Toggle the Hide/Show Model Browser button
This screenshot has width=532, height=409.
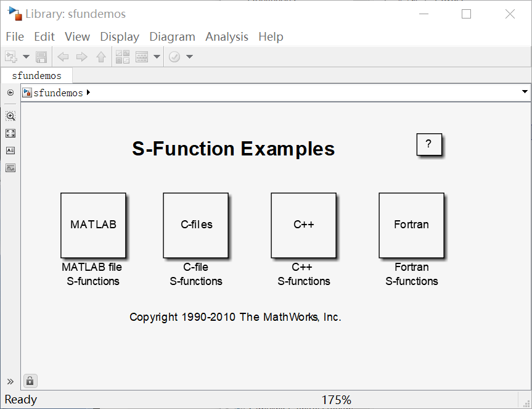pyautogui.click(x=10, y=93)
